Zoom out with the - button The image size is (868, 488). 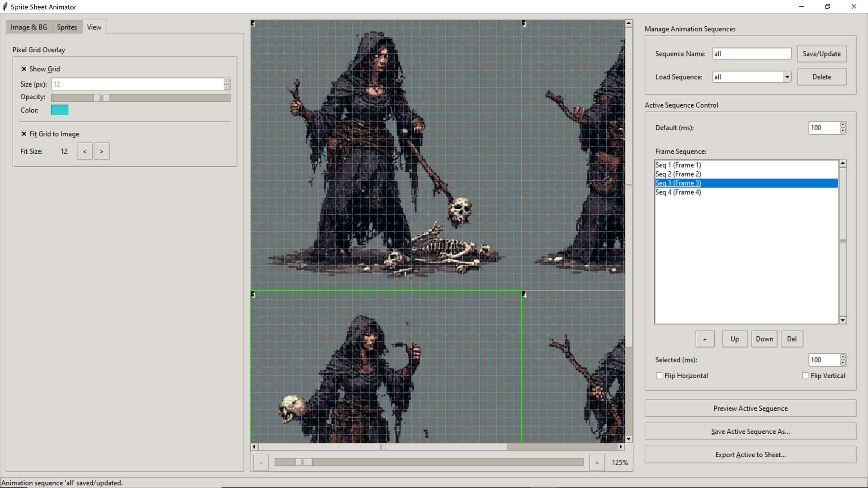[x=261, y=463]
